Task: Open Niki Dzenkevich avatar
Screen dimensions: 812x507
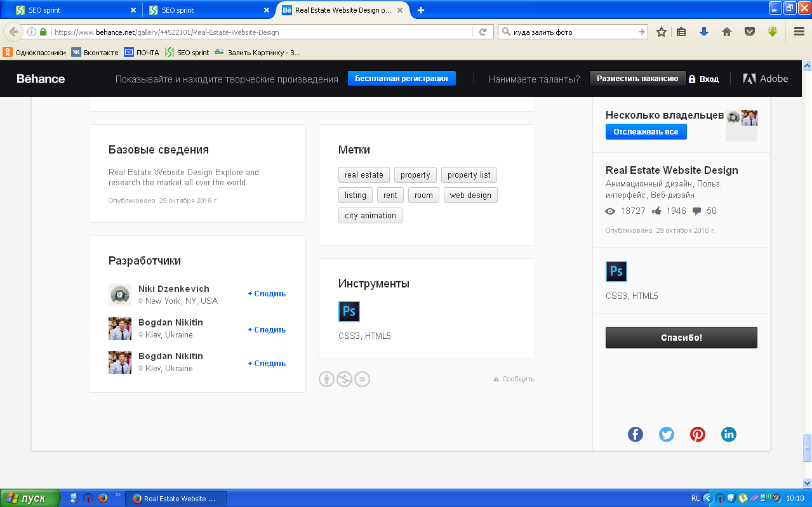Action: coord(120,295)
